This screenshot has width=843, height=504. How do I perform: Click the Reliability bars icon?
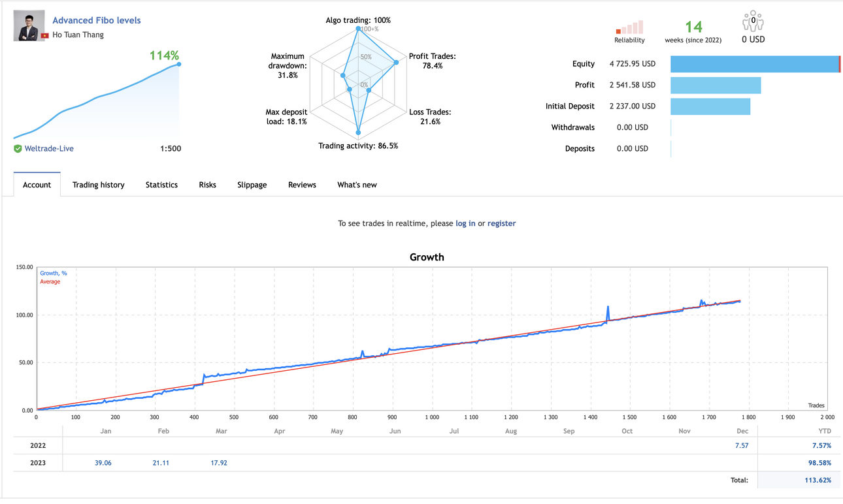629,27
